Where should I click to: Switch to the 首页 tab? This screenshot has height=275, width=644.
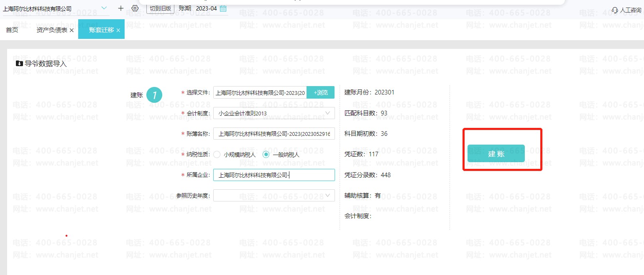click(x=12, y=30)
